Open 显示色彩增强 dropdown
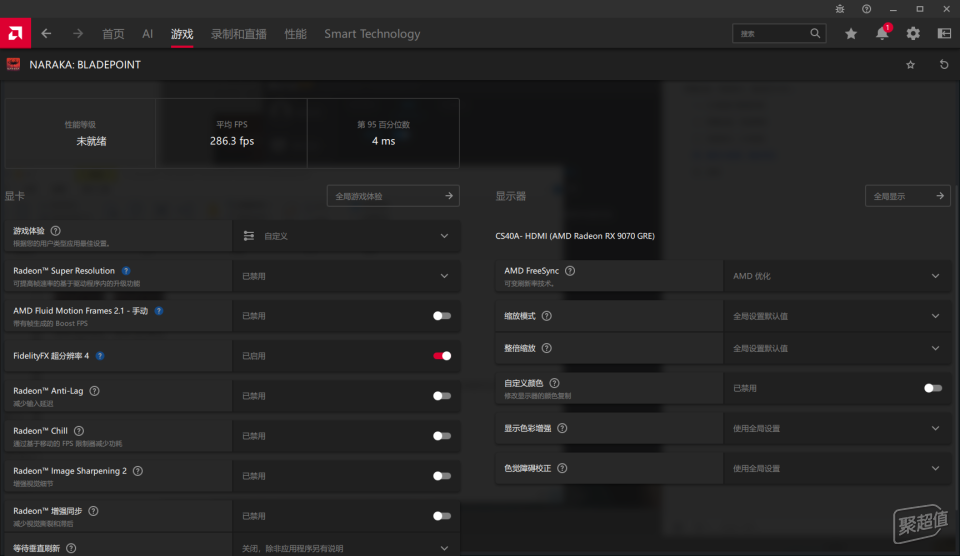This screenshot has width=960, height=556. pyautogui.click(x=837, y=428)
